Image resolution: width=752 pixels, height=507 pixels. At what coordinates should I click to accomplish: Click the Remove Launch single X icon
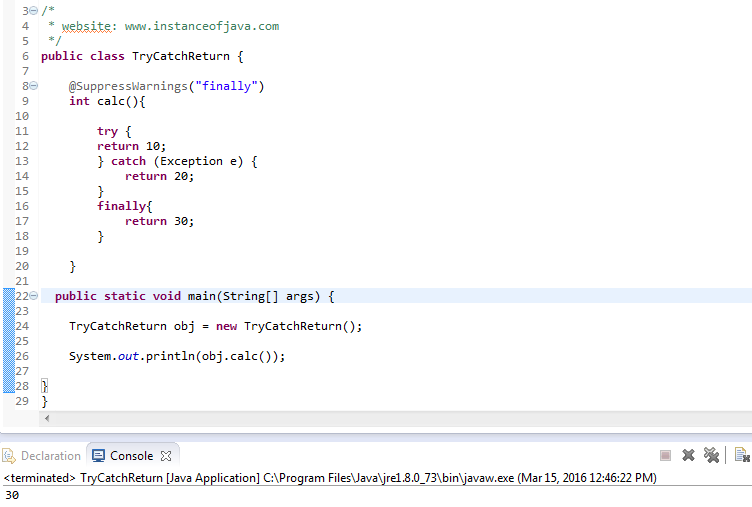pos(688,455)
